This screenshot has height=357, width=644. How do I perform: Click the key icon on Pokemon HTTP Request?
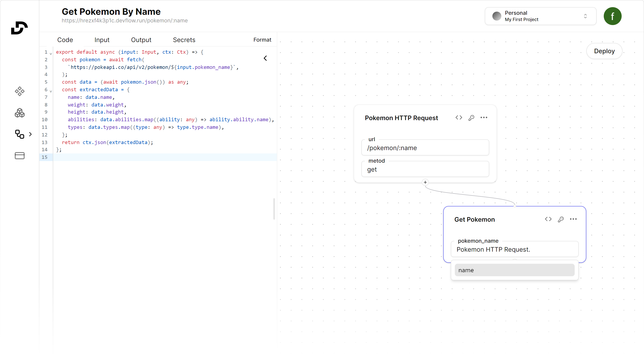471,118
